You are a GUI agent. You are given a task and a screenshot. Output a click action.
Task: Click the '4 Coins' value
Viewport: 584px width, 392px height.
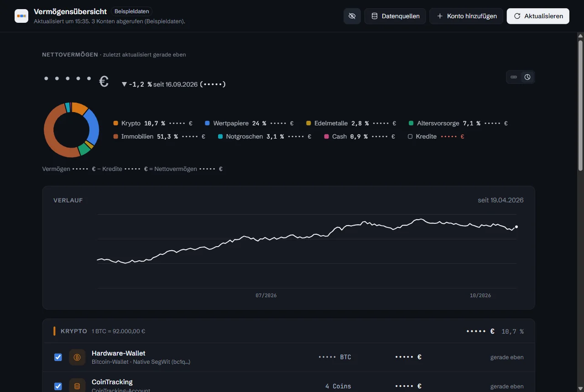click(338, 386)
